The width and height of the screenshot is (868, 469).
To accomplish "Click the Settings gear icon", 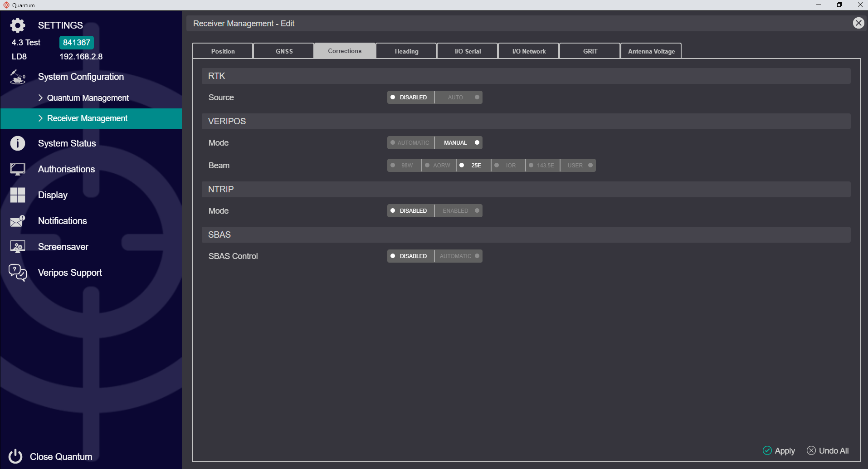I will [x=17, y=25].
